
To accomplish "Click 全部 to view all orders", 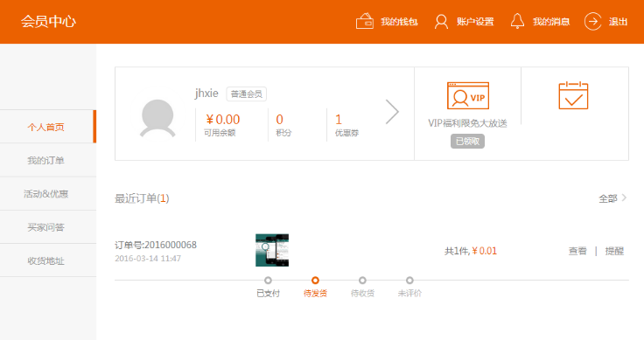I will point(612,198).
